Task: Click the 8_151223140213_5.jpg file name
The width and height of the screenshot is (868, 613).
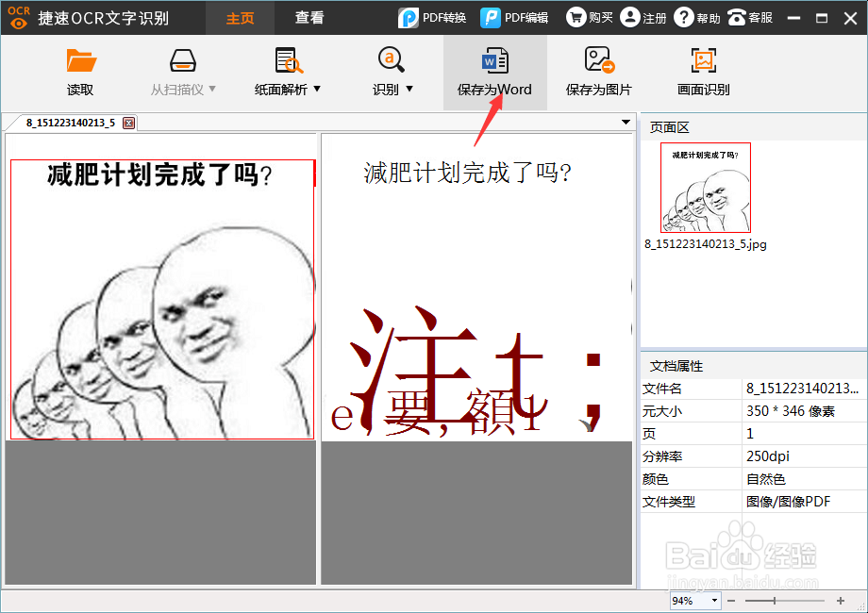Action: tap(706, 244)
